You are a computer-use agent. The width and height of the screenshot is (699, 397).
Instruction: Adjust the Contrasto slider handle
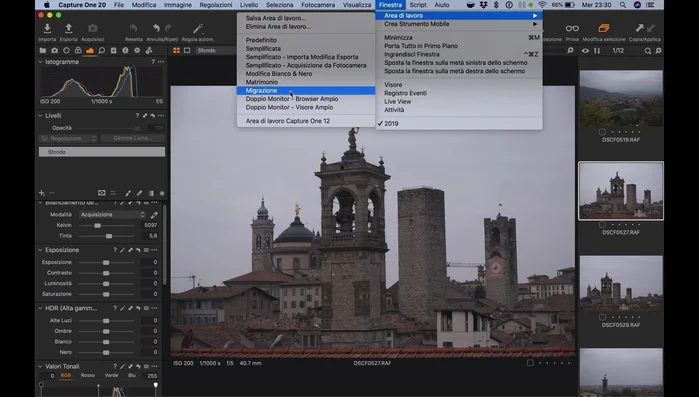point(106,273)
